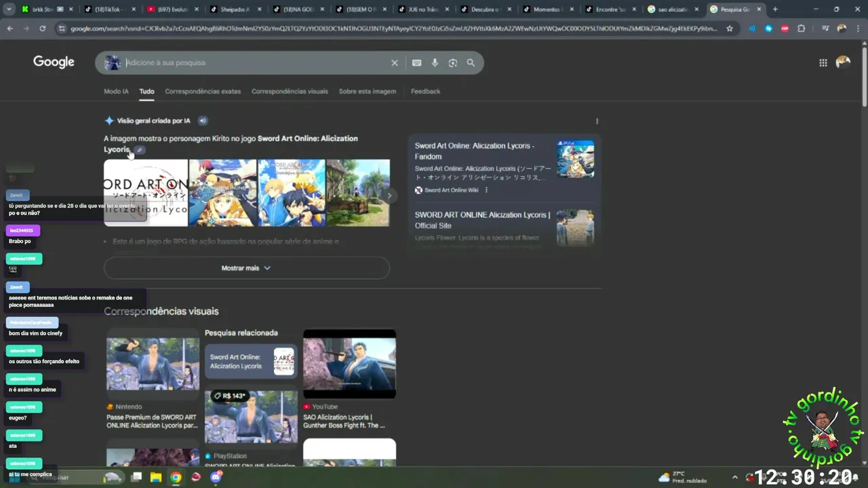Open the on-screen keyboard icon in search bar
Screen dimensions: 868x488
tap(416, 62)
